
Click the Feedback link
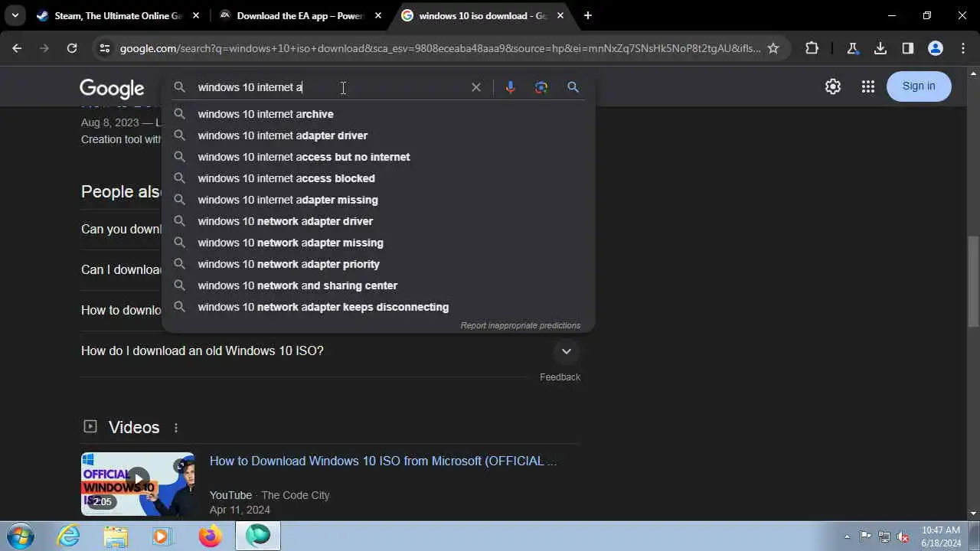pos(560,377)
